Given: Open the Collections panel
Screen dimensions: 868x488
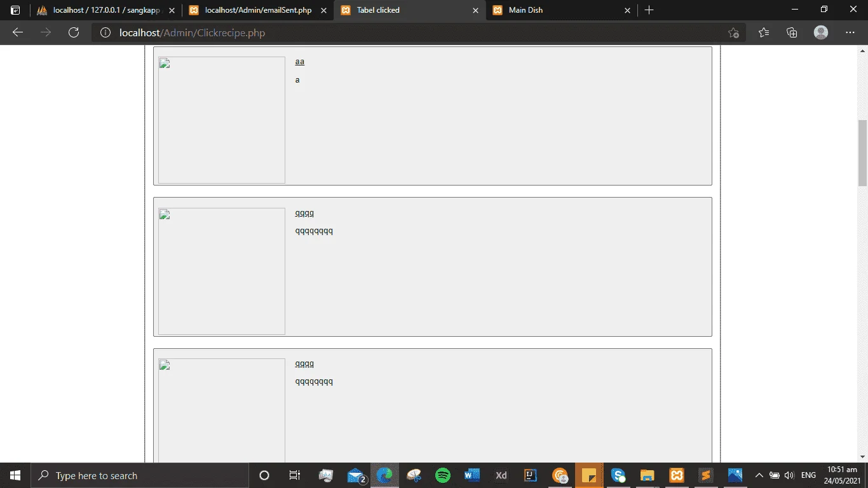Looking at the screenshot, I should pos(792,33).
